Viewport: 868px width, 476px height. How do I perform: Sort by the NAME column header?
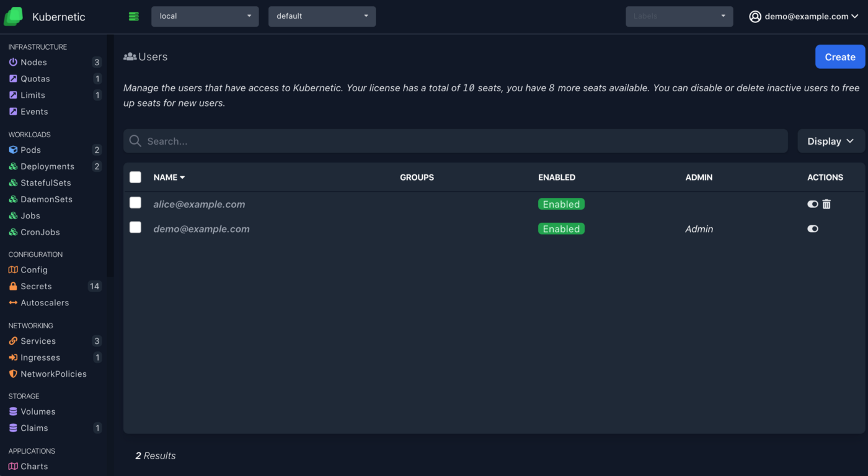[169, 177]
